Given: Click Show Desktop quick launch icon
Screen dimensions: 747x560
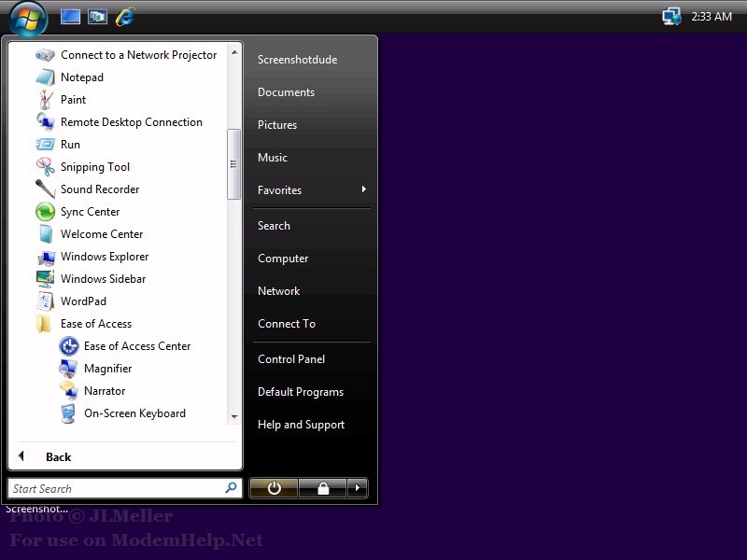Looking at the screenshot, I should coord(70,17).
